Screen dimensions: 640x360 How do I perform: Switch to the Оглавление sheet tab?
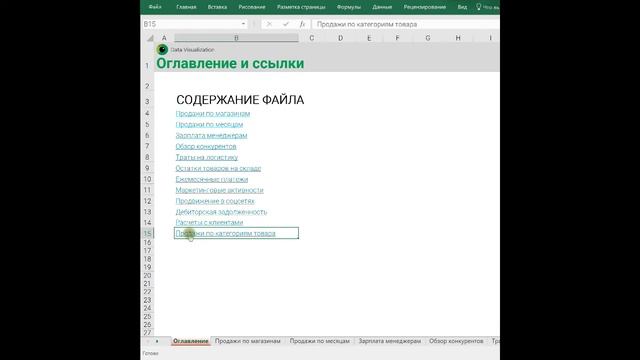tap(191, 341)
